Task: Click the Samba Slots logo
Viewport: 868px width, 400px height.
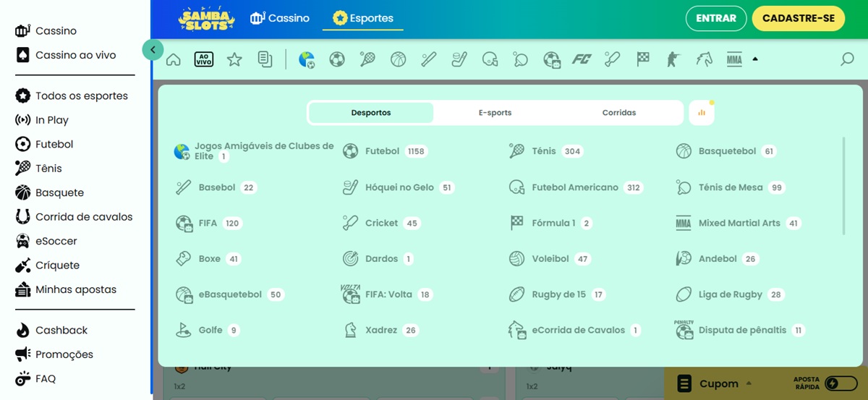Action: pos(207,18)
